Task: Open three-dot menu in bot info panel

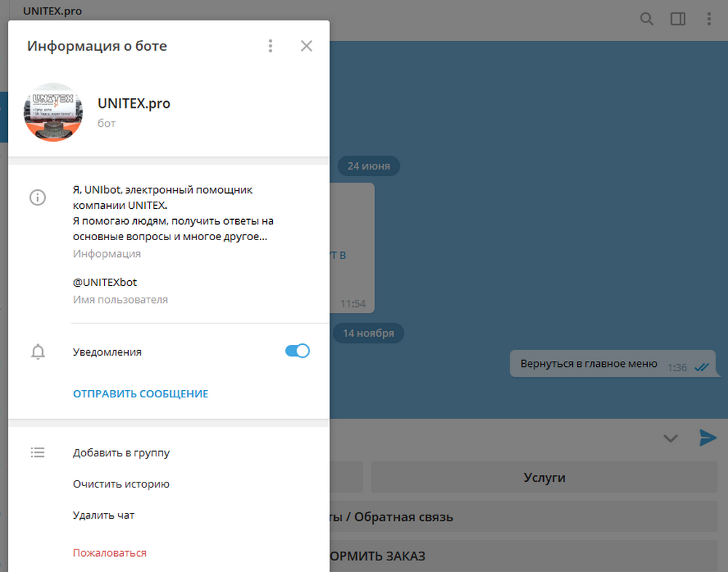Action: [270, 46]
